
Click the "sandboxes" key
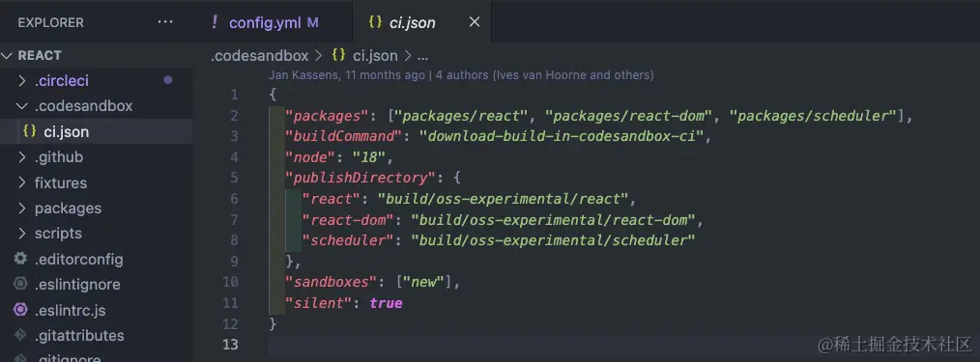(x=331, y=282)
